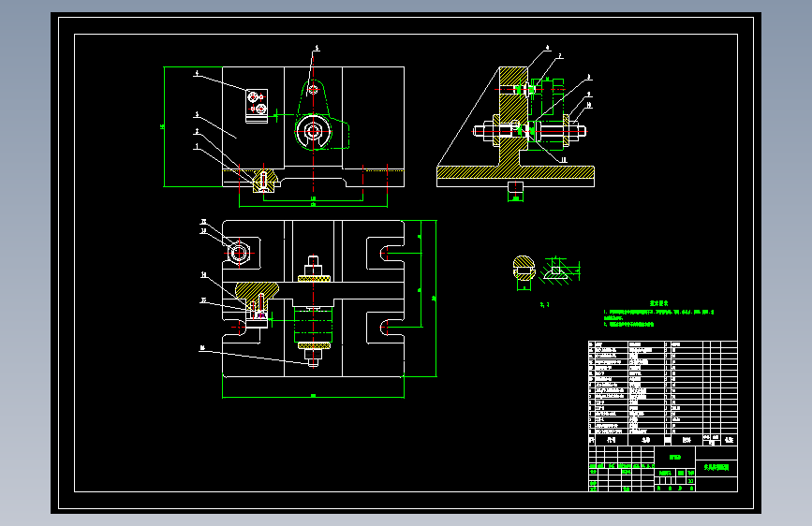This screenshot has width=812, height=526.
Task: Click the small round hatched detail view
Action: pyautogui.click(x=524, y=268)
